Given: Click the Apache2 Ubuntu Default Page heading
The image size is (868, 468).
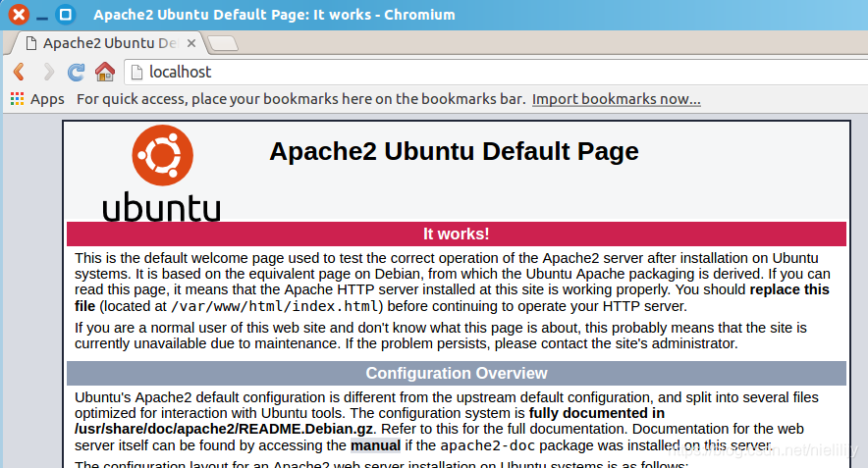Looking at the screenshot, I should coord(454,151).
